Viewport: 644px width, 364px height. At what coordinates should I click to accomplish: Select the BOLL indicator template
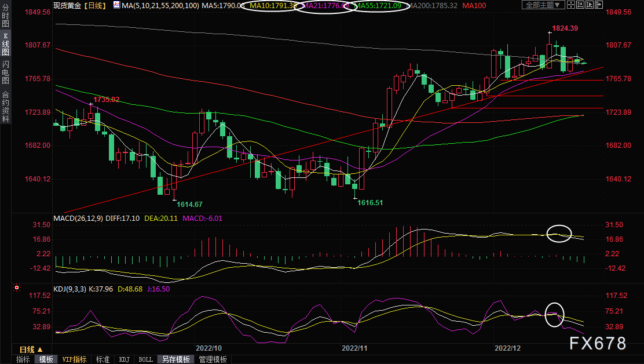point(145,359)
